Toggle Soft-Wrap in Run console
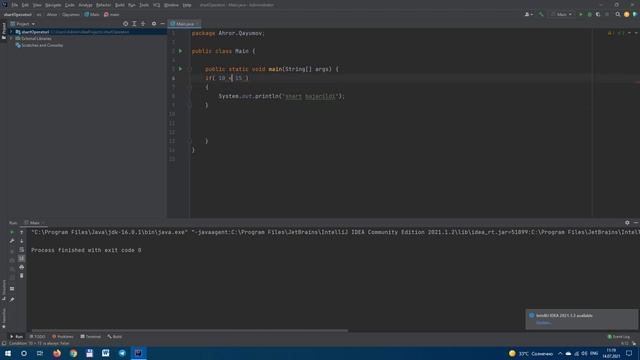640x360 pixels. pyautogui.click(x=22, y=249)
